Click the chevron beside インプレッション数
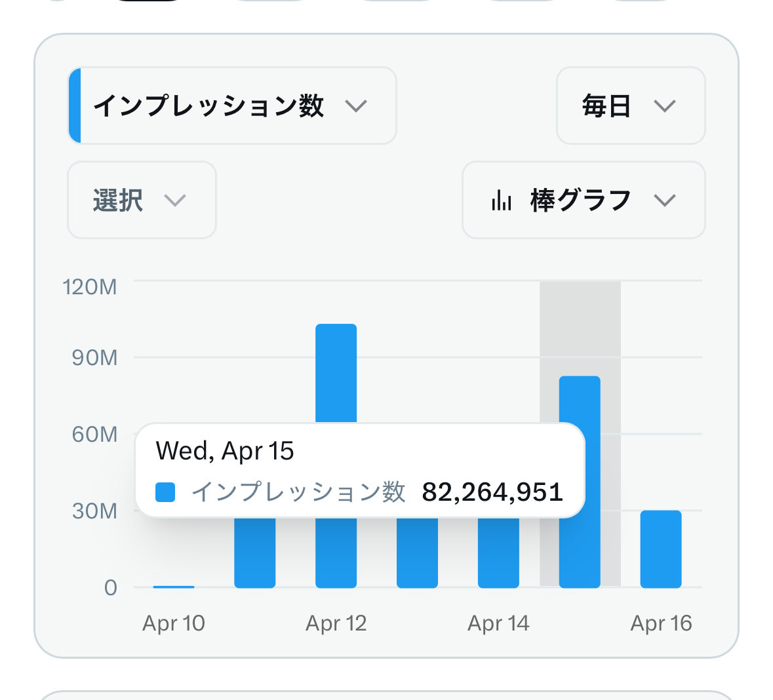 point(356,106)
